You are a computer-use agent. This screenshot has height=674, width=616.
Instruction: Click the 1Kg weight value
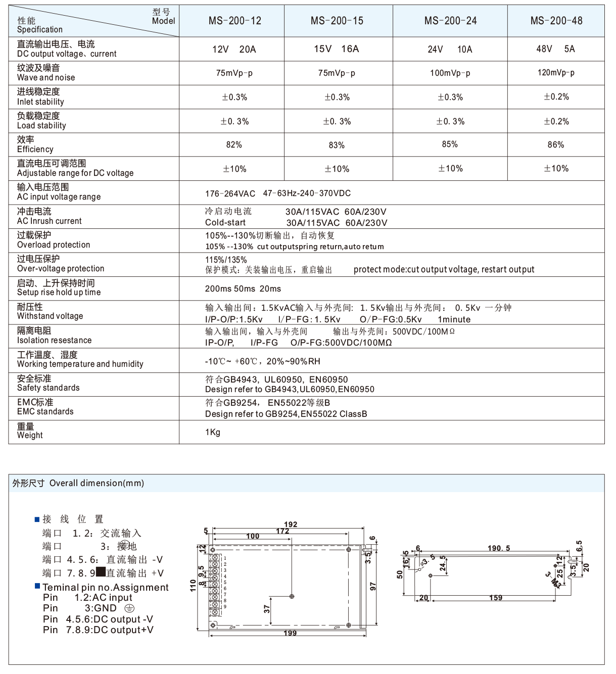point(213,432)
